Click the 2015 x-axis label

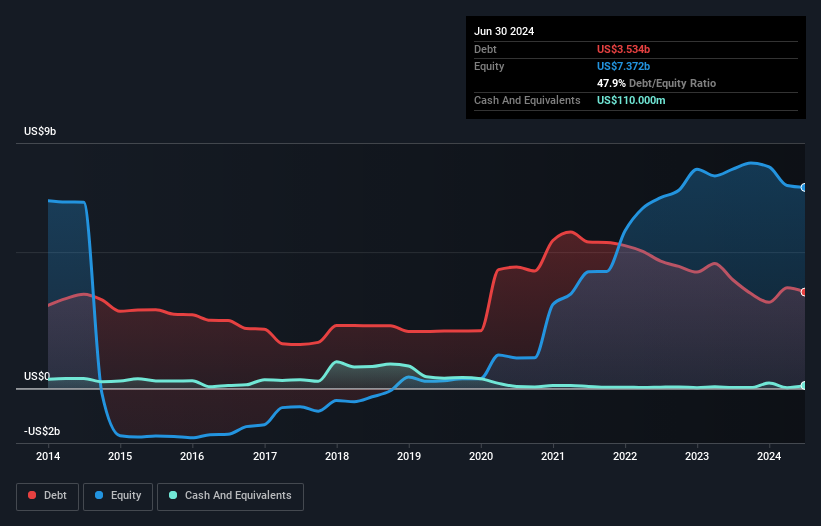pyautogui.click(x=120, y=456)
